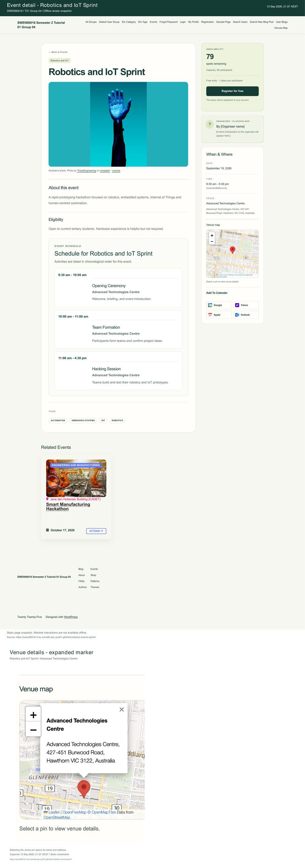
Task: Click the ATTEND button on the related event
Action: tap(96, 531)
